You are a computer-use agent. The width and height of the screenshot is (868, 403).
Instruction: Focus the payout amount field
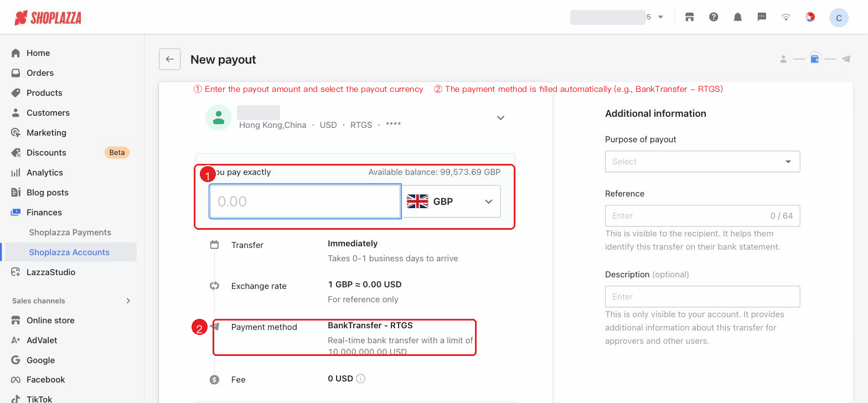[x=305, y=201]
